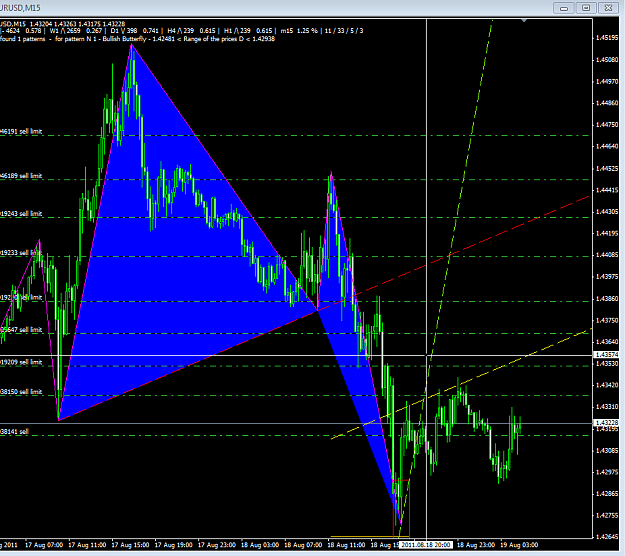Click the '38141 sell' order label
This screenshot has height=556, width=625.
(14, 432)
